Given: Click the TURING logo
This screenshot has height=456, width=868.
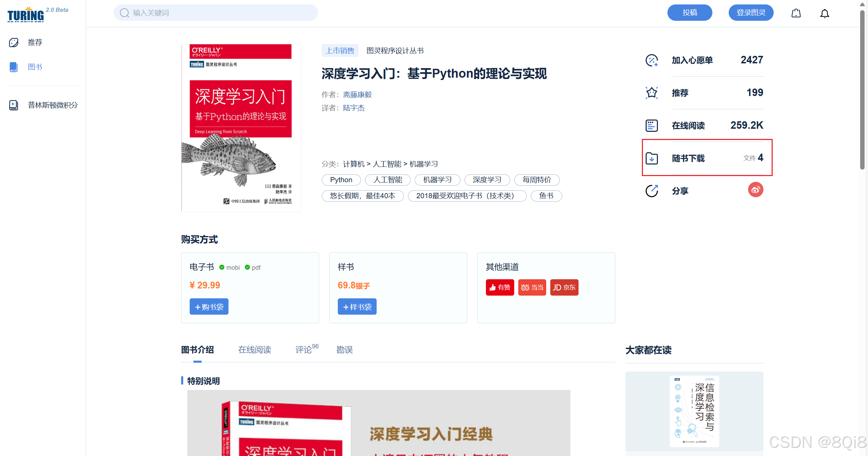Looking at the screenshot, I should click(26, 15).
